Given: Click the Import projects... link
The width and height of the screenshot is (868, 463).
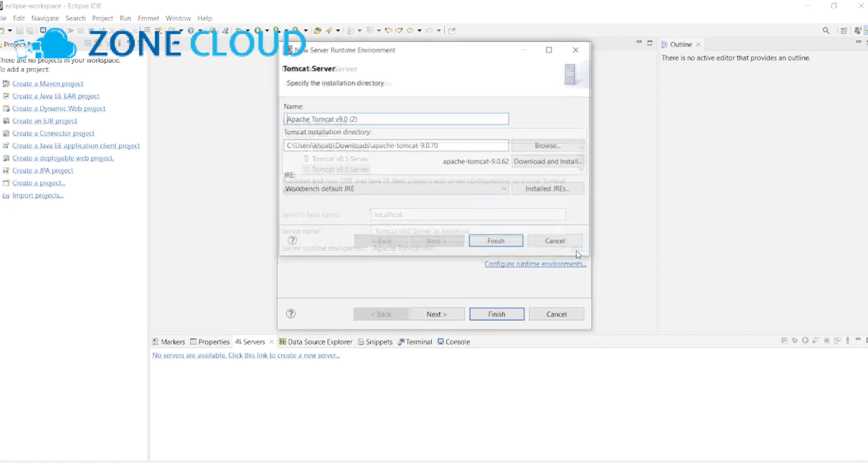Looking at the screenshot, I should [38, 195].
